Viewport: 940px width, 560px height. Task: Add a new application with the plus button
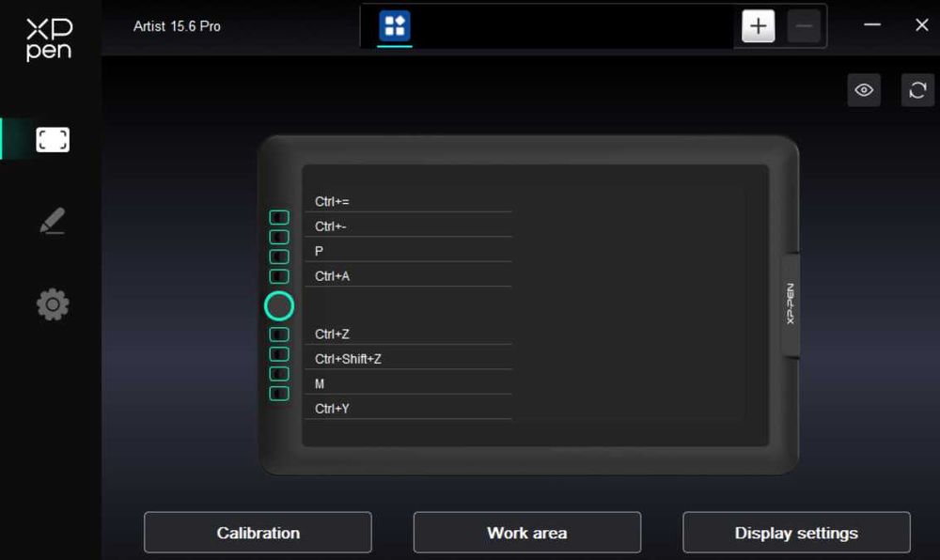pos(758,25)
